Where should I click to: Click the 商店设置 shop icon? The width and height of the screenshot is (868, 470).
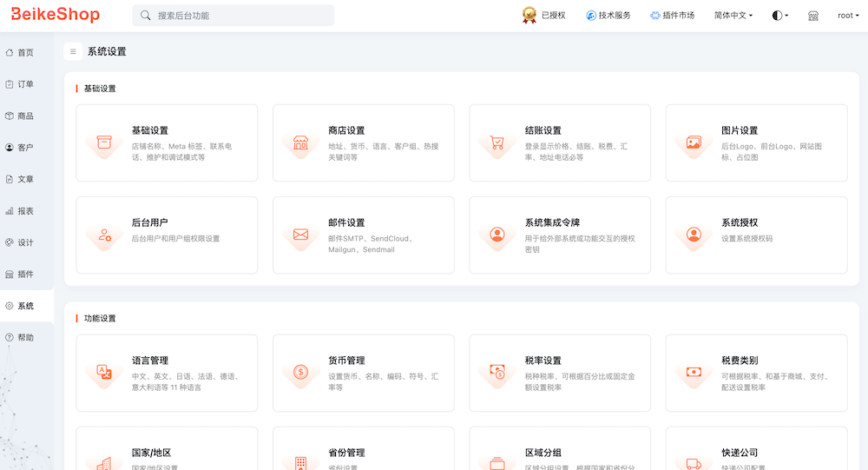coord(300,142)
